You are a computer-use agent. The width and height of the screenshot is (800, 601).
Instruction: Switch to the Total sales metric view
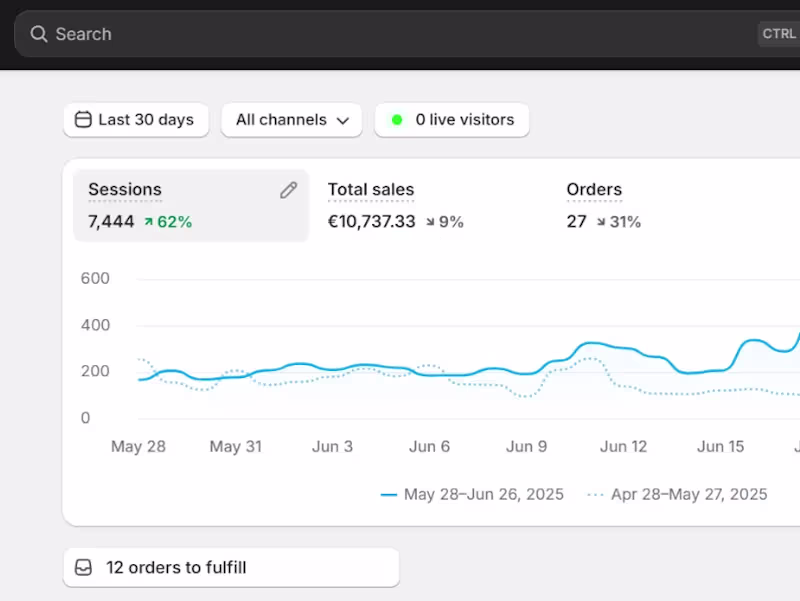click(x=371, y=205)
